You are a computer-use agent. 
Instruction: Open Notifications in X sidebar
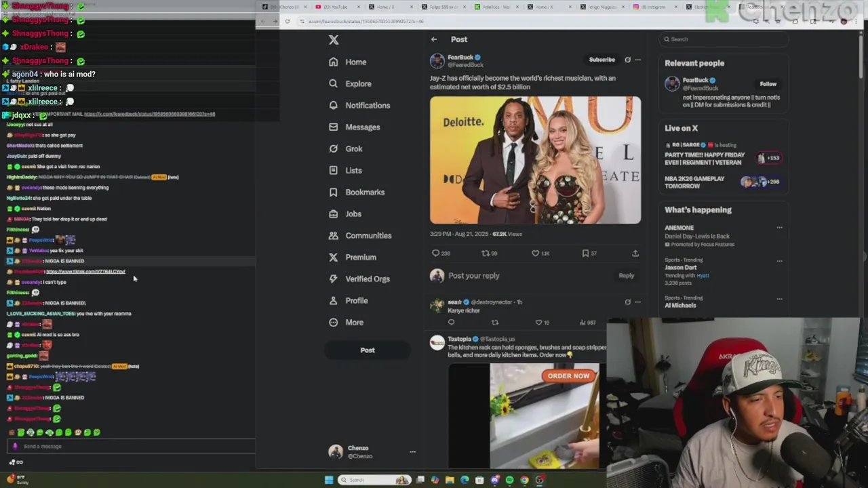[x=359, y=105]
